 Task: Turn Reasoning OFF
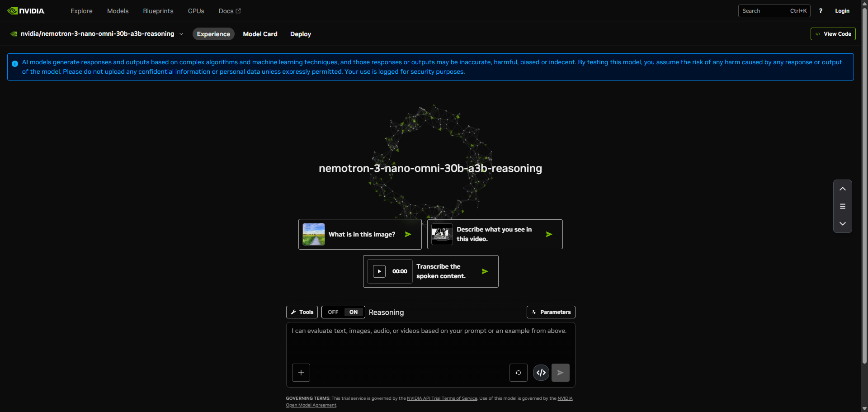click(x=333, y=312)
